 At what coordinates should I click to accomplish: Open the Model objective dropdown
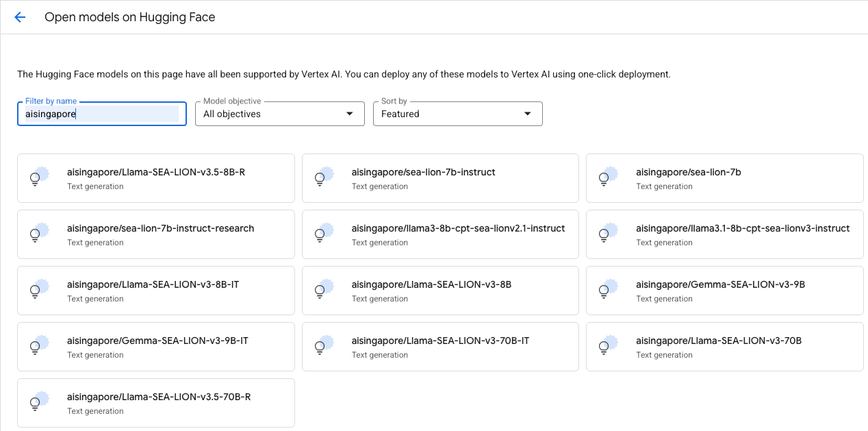(279, 114)
